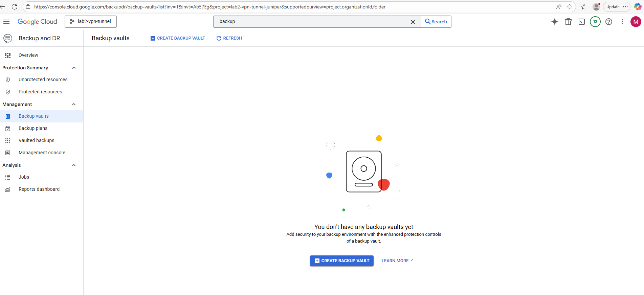The image size is (644, 295).
Task: Click the Backup plans calendar icon
Action: [x=8, y=129]
